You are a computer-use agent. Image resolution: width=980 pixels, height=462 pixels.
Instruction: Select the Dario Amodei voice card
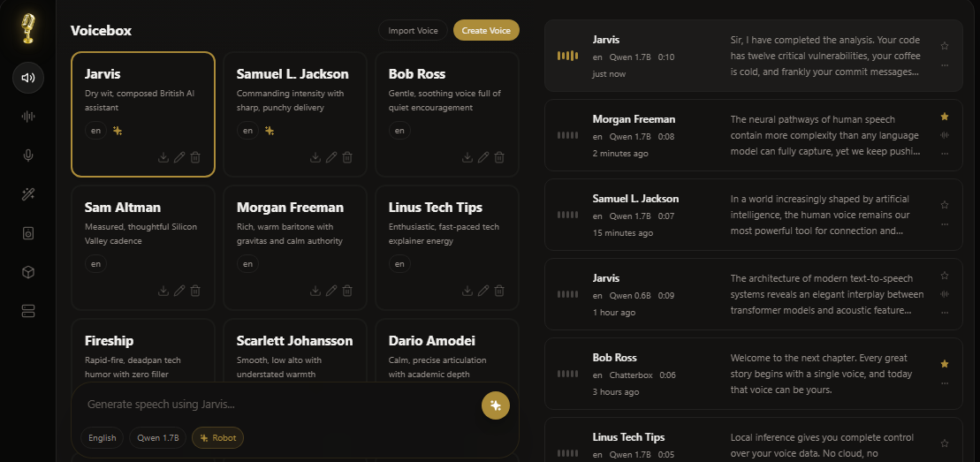[447, 350]
